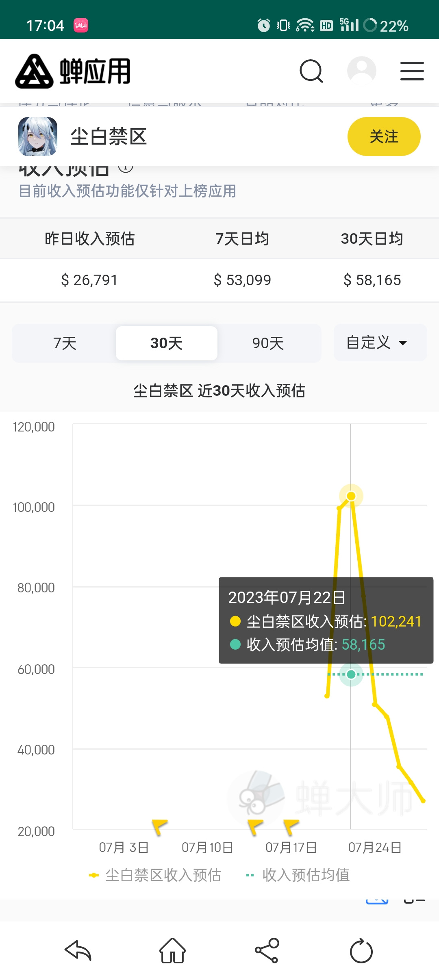Tap the 蝉应用 logo
Screen dimensions: 439x980
[73, 71]
